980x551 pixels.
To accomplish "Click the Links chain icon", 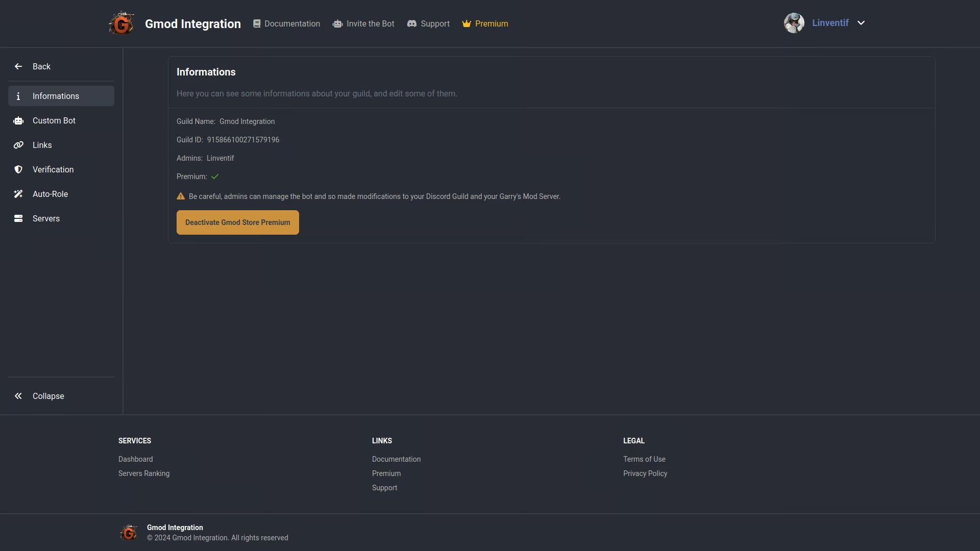I will (x=18, y=145).
